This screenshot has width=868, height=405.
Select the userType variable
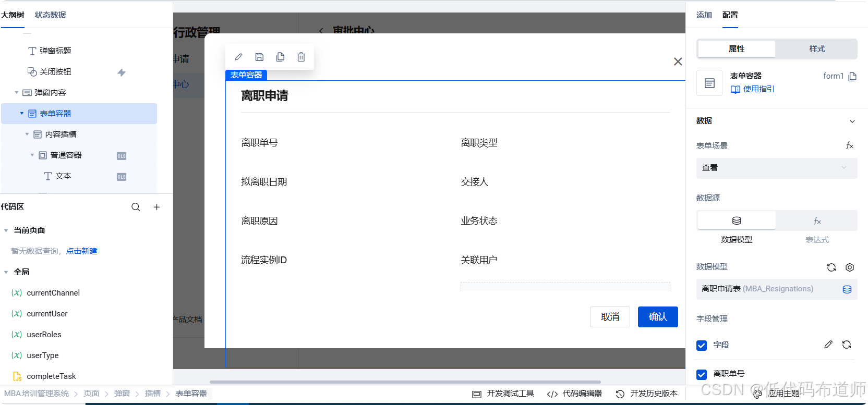pos(43,355)
